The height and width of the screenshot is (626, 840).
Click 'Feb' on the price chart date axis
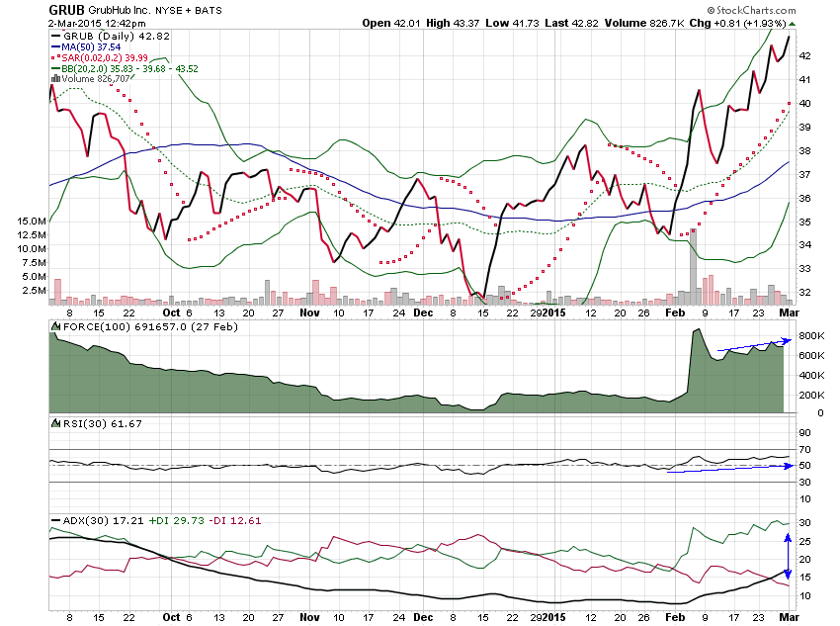tap(675, 313)
